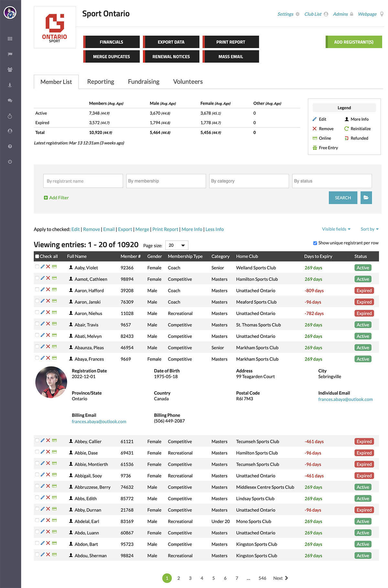Open the flag icon in left sidebar
This screenshot has height=588, width=388.
[10, 54]
